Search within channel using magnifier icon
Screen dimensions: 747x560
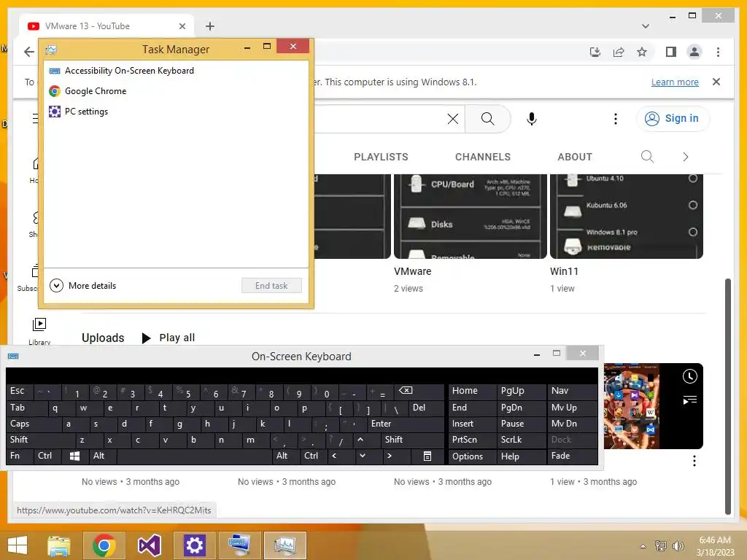tap(647, 157)
